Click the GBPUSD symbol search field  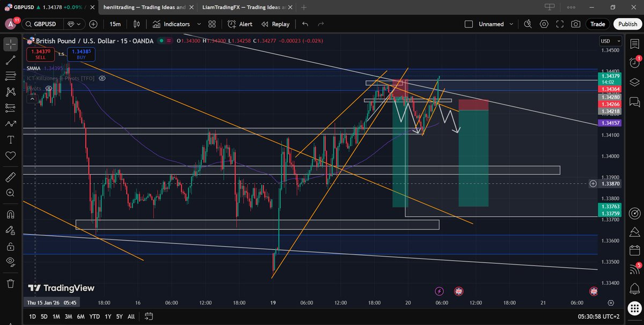42,24
